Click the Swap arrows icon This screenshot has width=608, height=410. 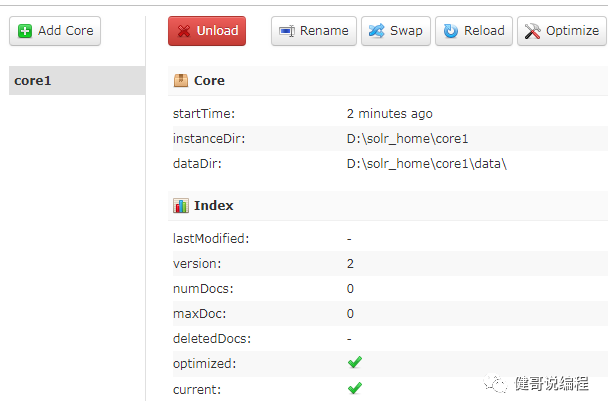377,31
